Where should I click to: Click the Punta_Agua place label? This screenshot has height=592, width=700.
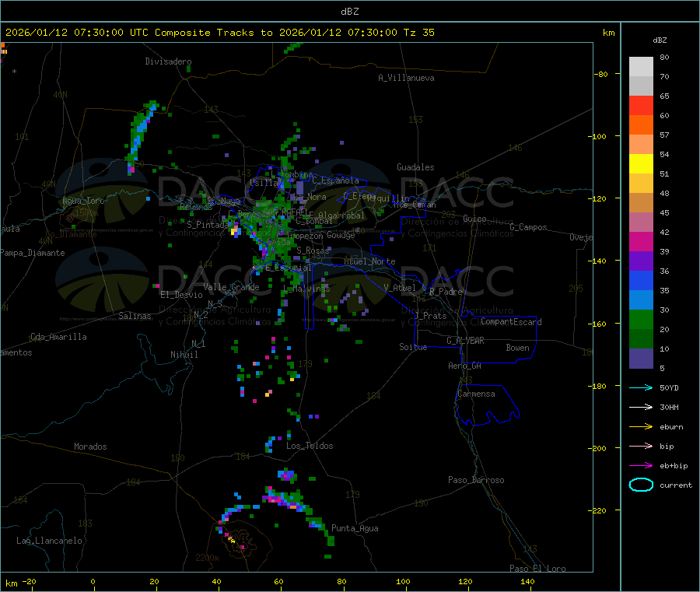click(x=355, y=528)
